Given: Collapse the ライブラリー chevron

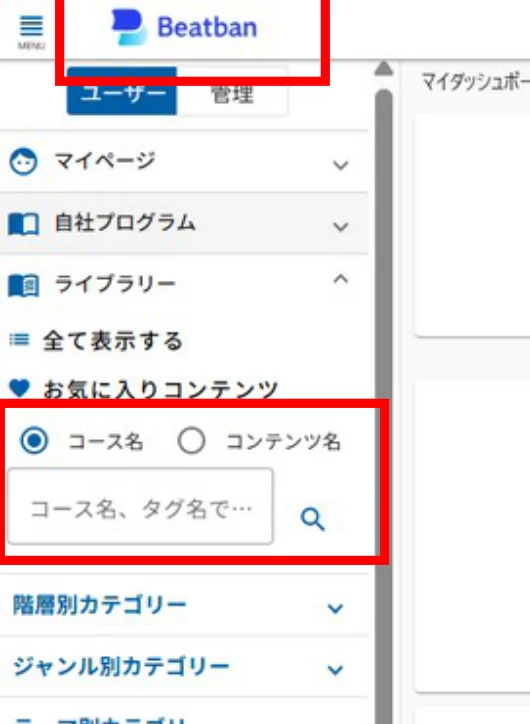Looking at the screenshot, I should point(341,279).
